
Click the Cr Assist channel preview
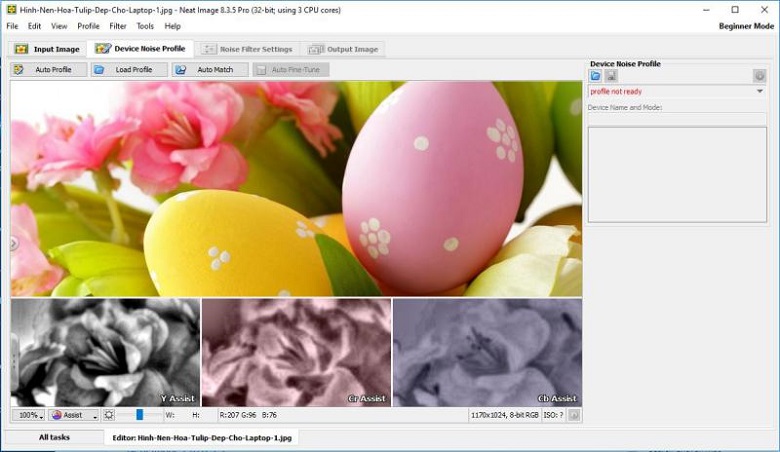coord(296,353)
